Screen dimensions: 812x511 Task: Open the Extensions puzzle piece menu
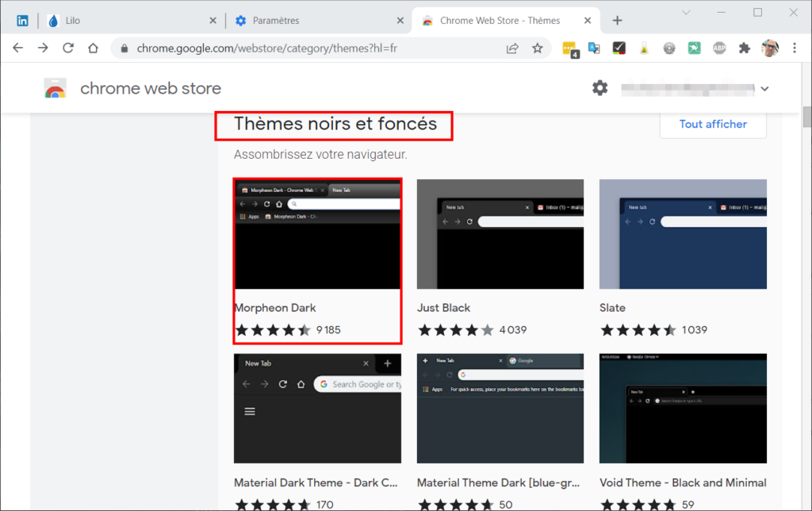click(744, 48)
